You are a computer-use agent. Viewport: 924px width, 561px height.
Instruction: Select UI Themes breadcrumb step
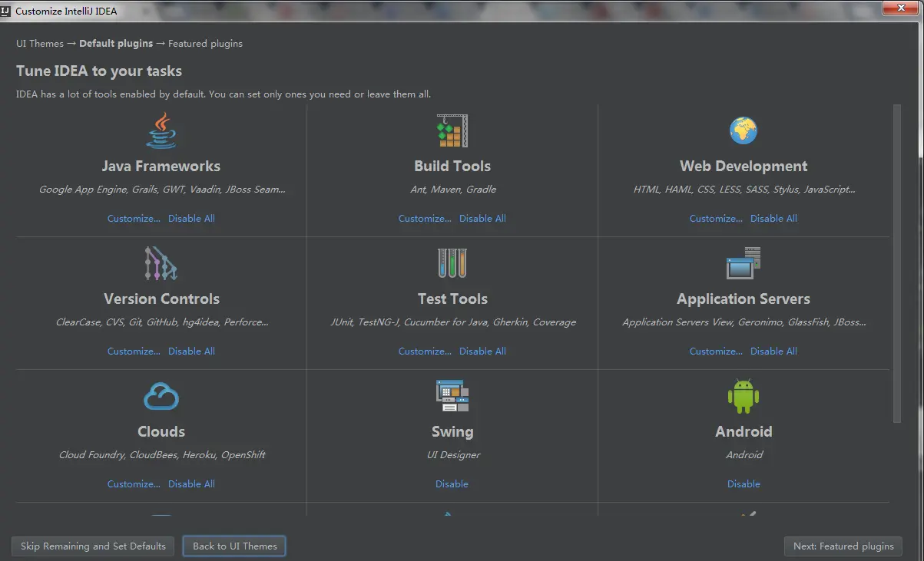(40, 44)
